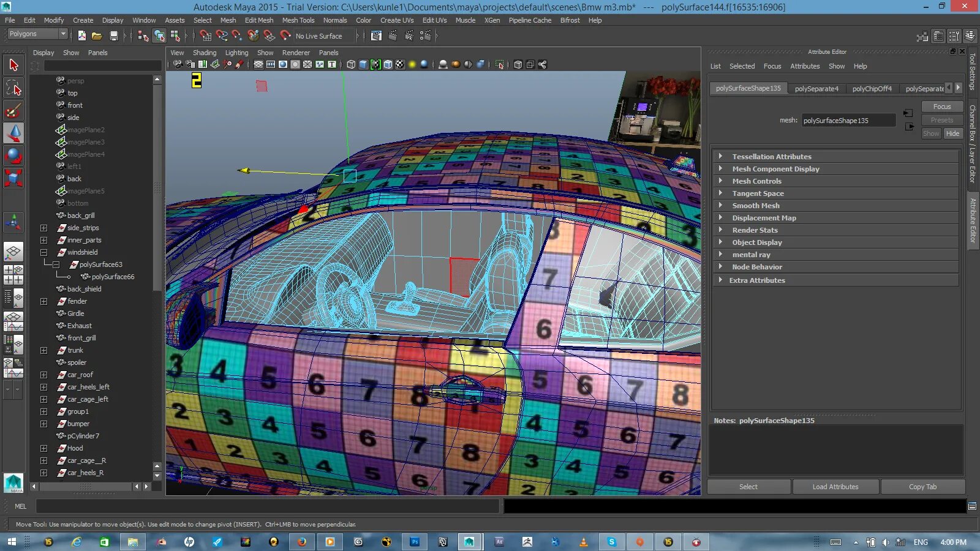
Task: Click the Copy Tab button
Action: coord(922,487)
